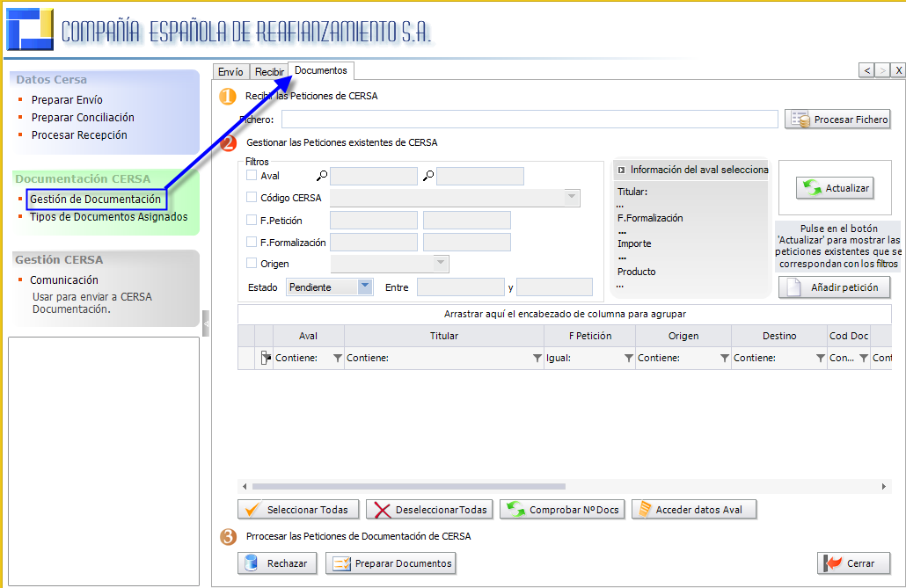
Task: Open Procesar Recepción link
Action: click(79, 134)
